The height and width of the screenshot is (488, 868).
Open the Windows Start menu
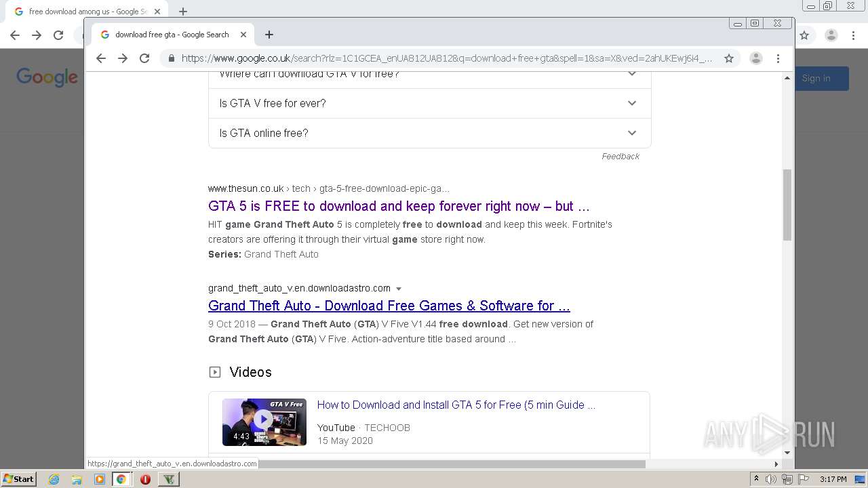pyautogui.click(x=18, y=479)
